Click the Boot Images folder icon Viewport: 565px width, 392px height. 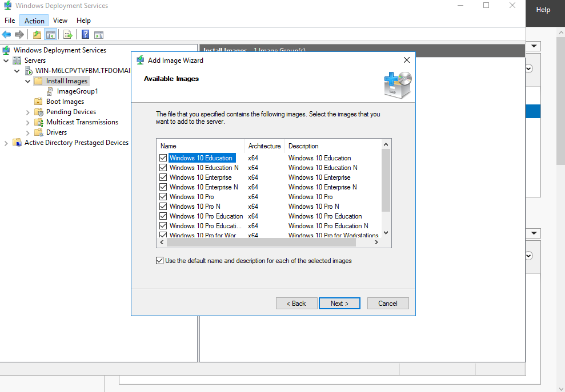[x=39, y=102]
